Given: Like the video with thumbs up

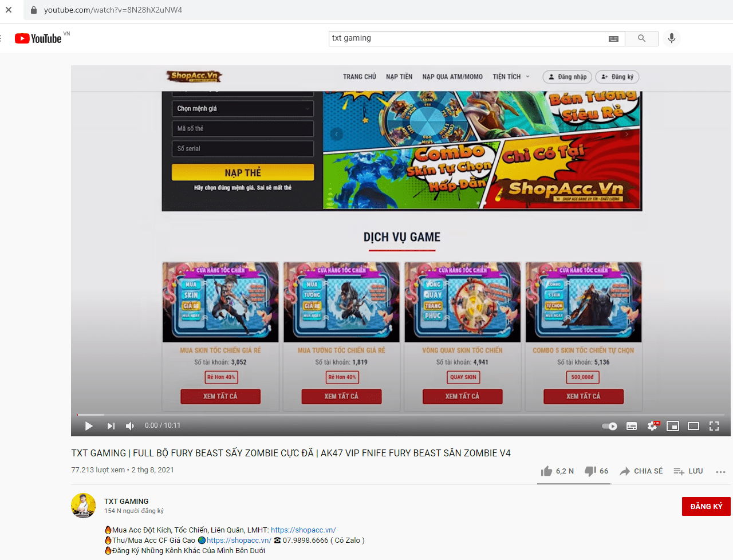Looking at the screenshot, I should 557,471.
